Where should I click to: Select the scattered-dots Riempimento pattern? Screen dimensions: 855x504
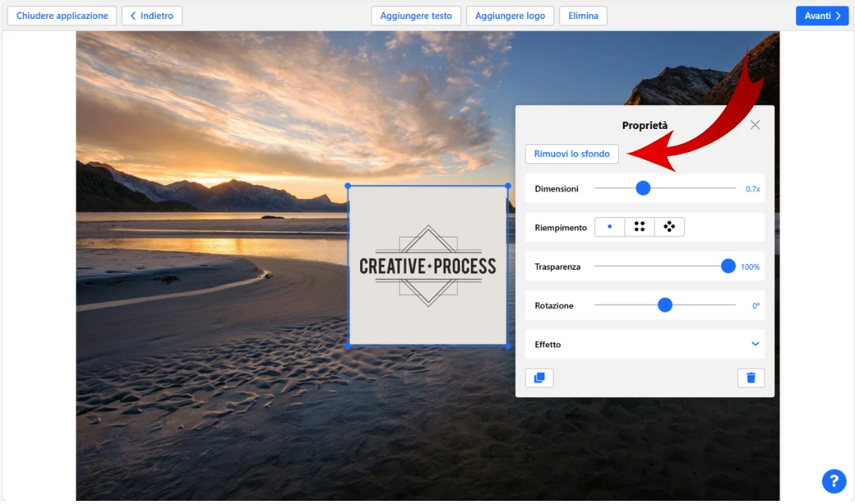[669, 226]
